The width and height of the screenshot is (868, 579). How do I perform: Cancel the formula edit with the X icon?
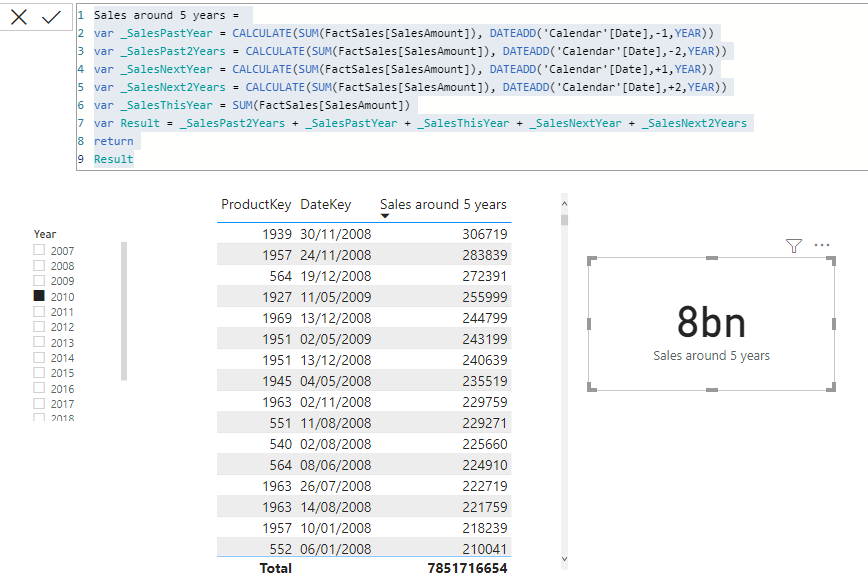[19, 17]
